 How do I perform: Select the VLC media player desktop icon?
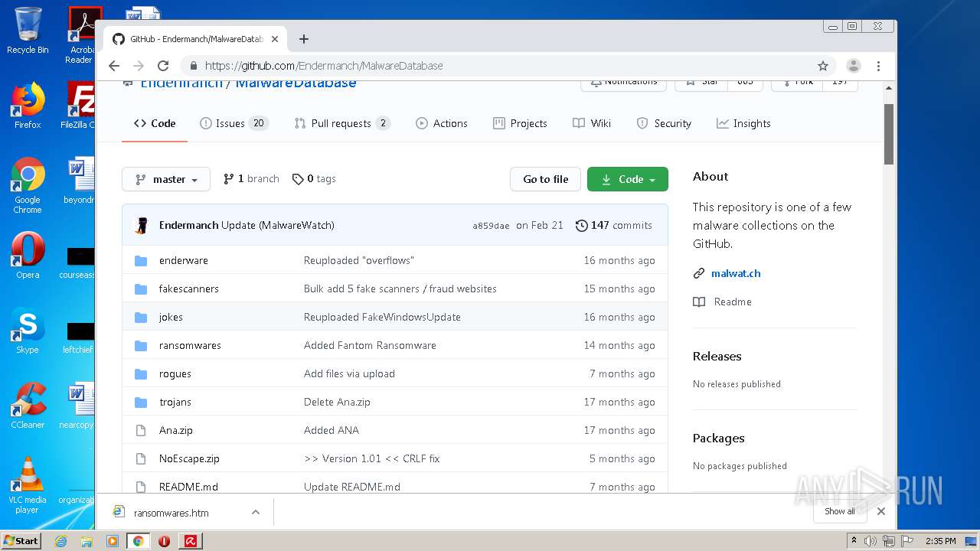point(28,485)
